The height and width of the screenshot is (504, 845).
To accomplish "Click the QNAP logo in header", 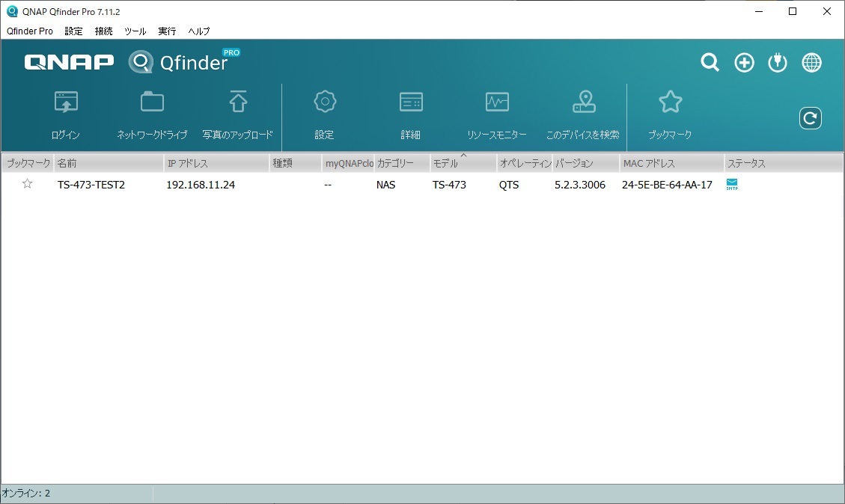I will pos(69,62).
